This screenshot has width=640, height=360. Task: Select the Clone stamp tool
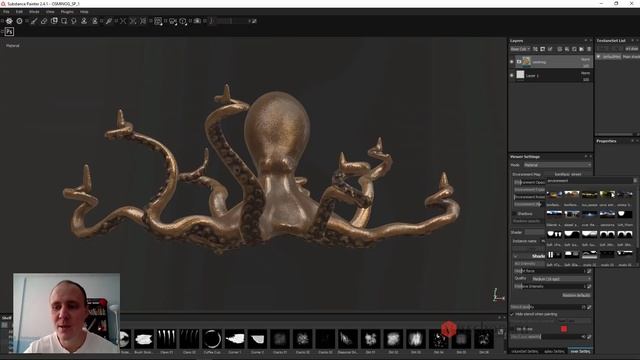[84, 21]
